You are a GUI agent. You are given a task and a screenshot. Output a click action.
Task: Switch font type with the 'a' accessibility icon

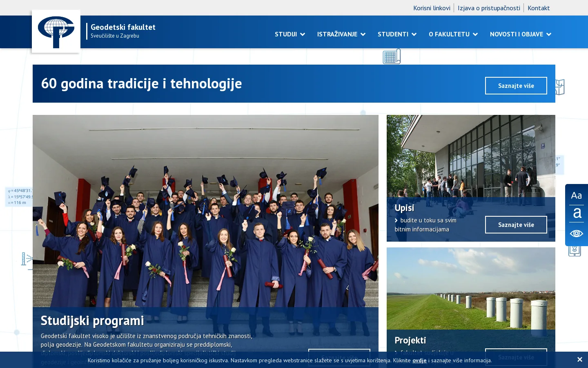tap(577, 213)
